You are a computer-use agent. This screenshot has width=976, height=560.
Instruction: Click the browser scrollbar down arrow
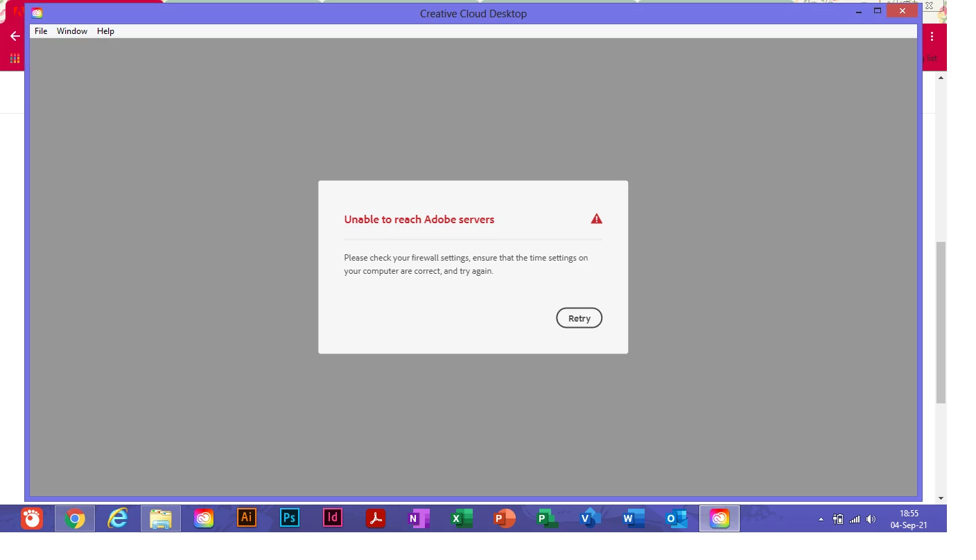point(941,498)
